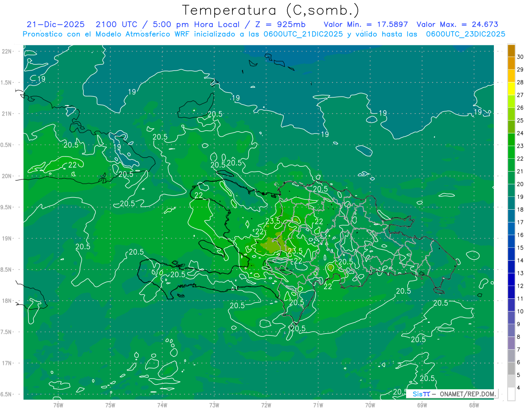Click the '69W' longitude label
532x411 pixels.
422,405
